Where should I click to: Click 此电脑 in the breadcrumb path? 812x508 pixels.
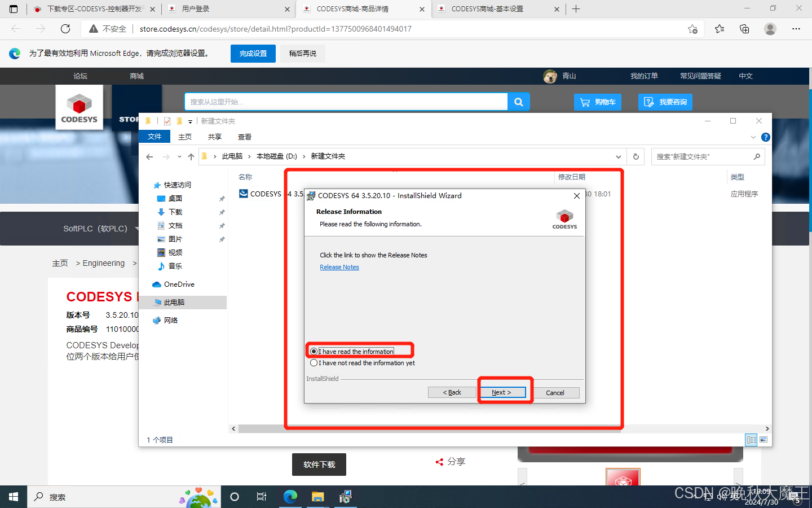[232, 156]
